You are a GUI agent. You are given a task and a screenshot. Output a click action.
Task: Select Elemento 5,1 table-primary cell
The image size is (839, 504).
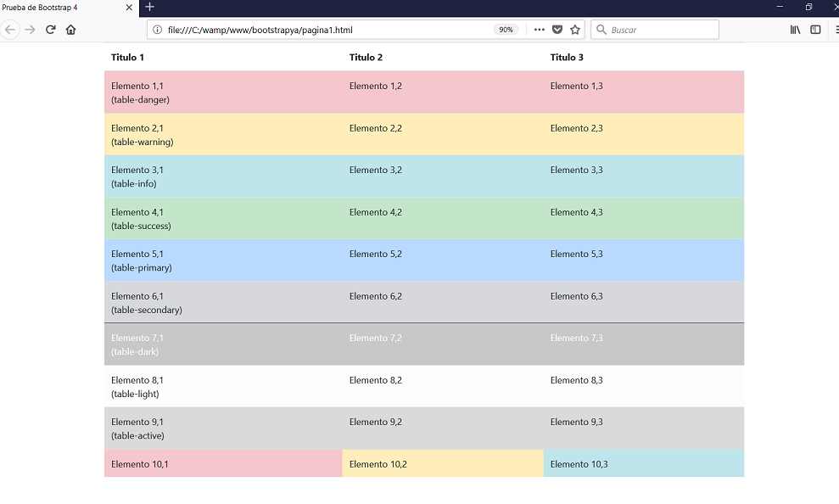[x=223, y=260]
